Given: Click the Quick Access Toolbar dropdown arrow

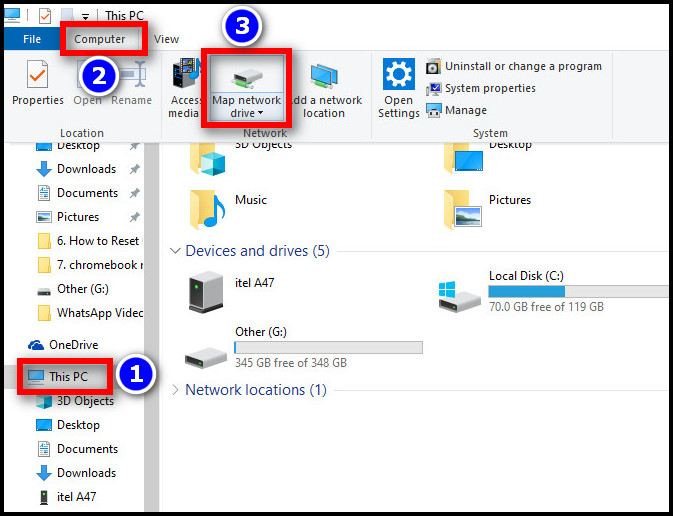Looking at the screenshot, I should click(x=85, y=16).
